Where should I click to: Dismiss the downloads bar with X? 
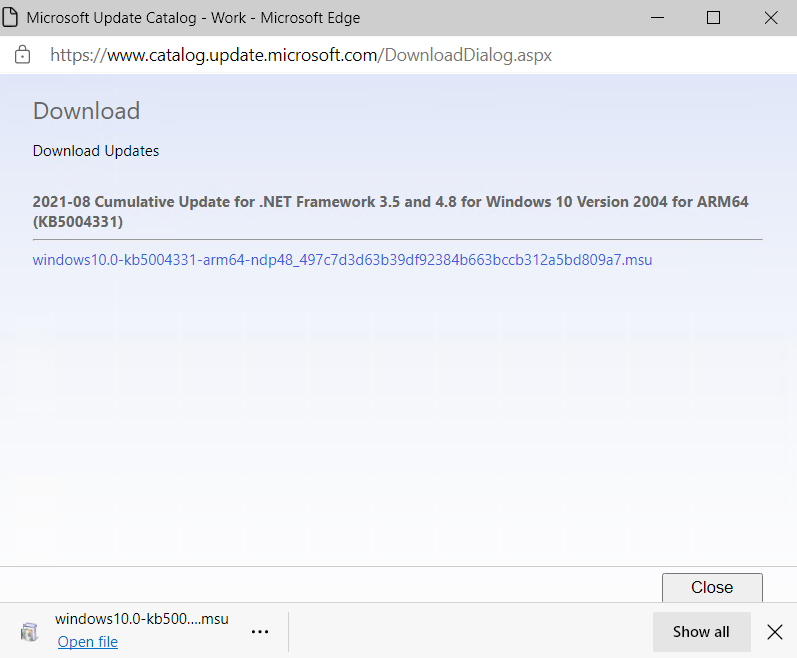coord(775,632)
